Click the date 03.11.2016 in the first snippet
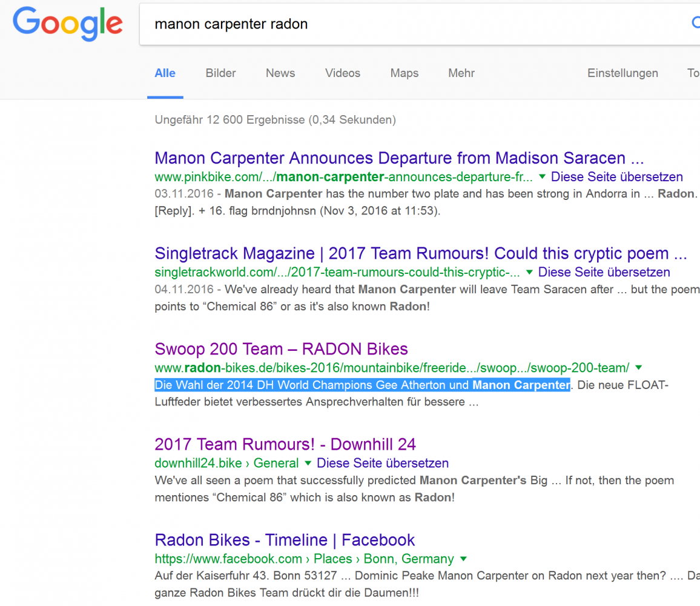 pos(184,194)
